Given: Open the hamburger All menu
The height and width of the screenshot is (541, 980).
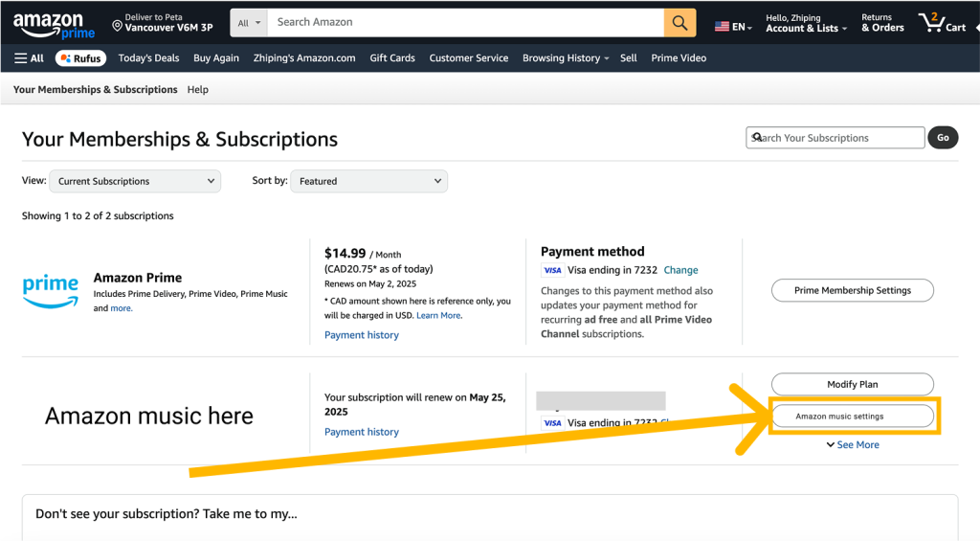Looking at the screenshot, I should [x=29, y=58].
